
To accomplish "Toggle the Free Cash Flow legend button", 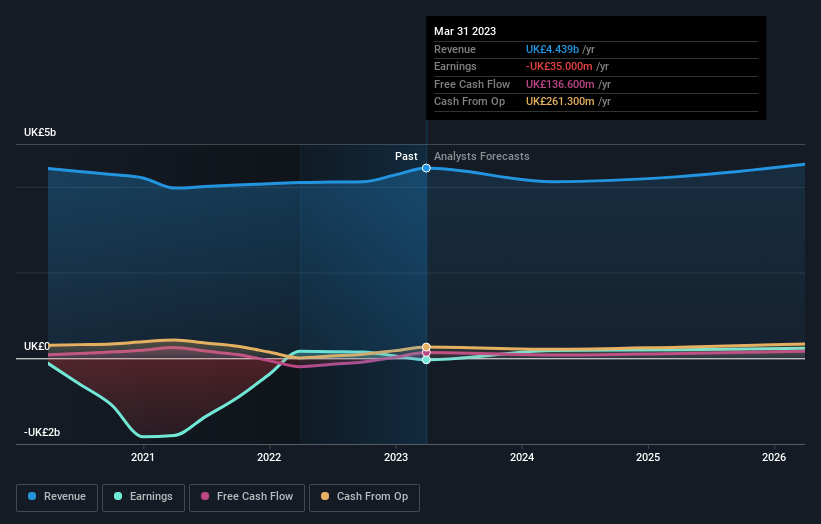I will pos(247,497).
